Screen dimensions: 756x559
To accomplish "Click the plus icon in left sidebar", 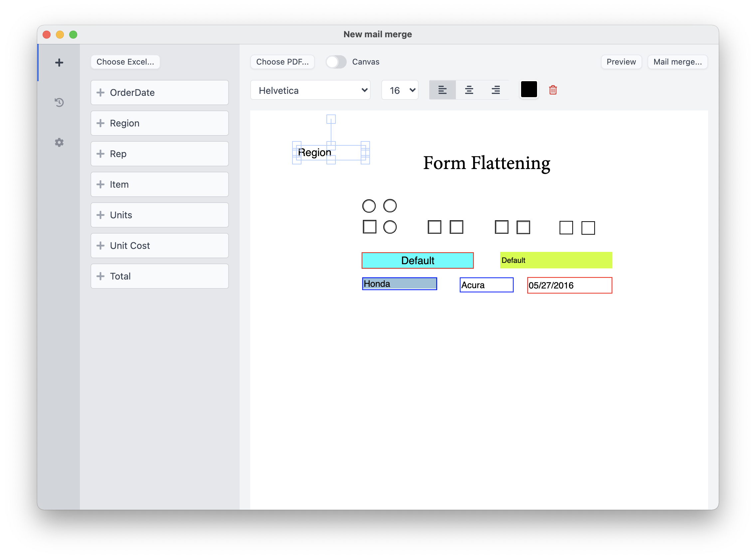I will coord(59,63).
